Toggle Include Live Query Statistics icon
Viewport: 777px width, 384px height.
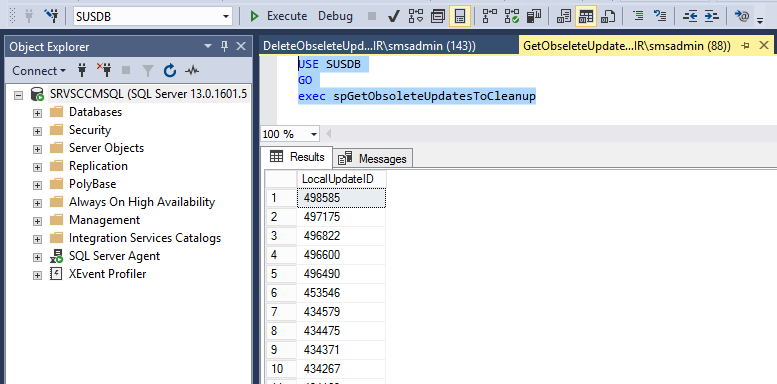coord(512,16)
